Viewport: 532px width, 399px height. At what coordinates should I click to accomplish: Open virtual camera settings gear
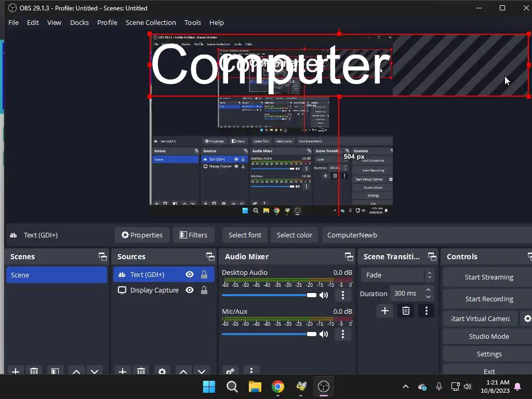(x=527, y=318)
